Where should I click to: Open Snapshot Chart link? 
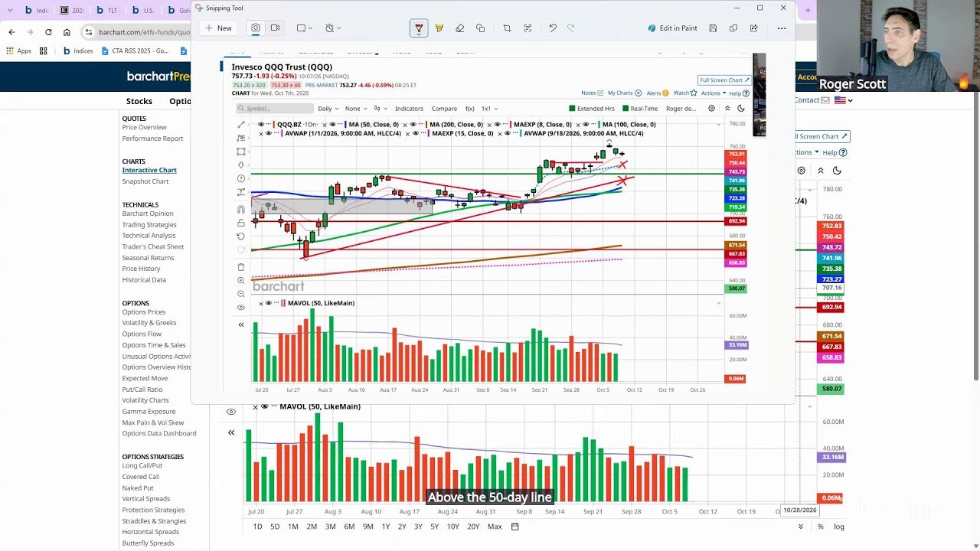click(x=145, y=181)
